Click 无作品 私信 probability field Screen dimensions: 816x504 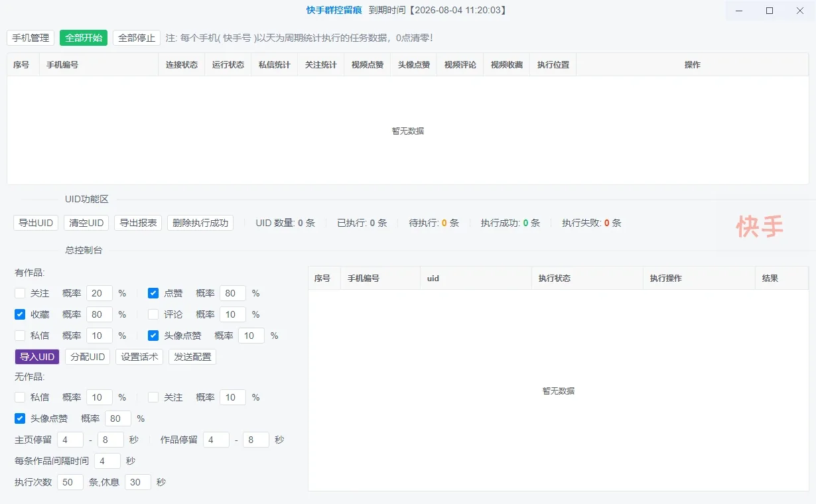100,397
